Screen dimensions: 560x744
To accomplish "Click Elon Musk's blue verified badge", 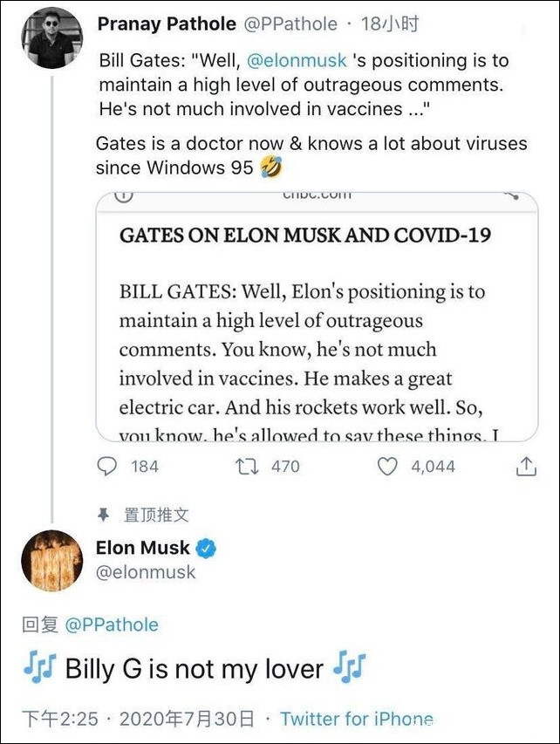I will [x=206, y=549].
